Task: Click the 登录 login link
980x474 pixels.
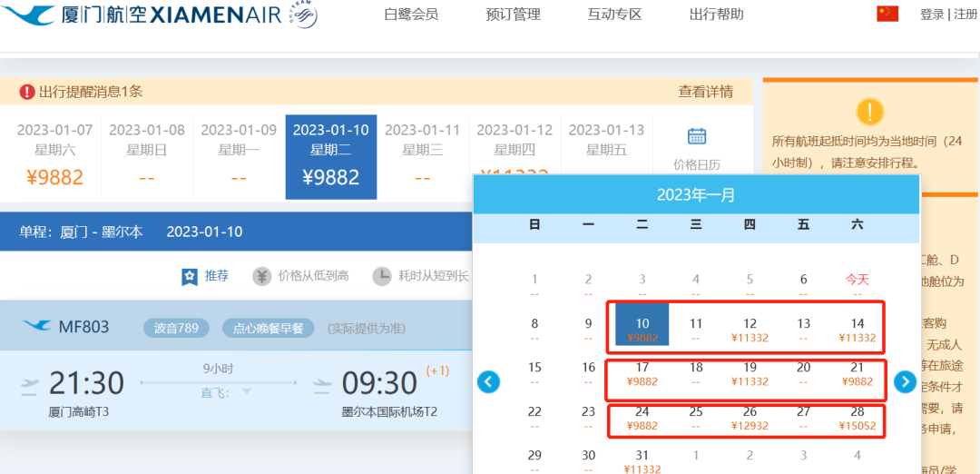Action: coord(932,15)
